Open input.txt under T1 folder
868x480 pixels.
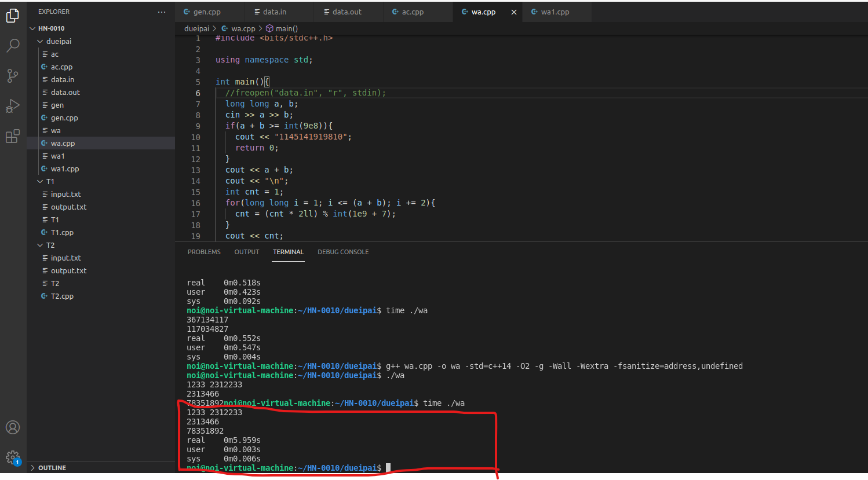101,195
